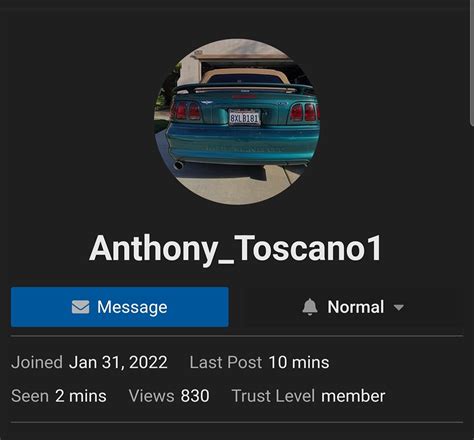Click the Trust Level member link

[x=353, y=396]
